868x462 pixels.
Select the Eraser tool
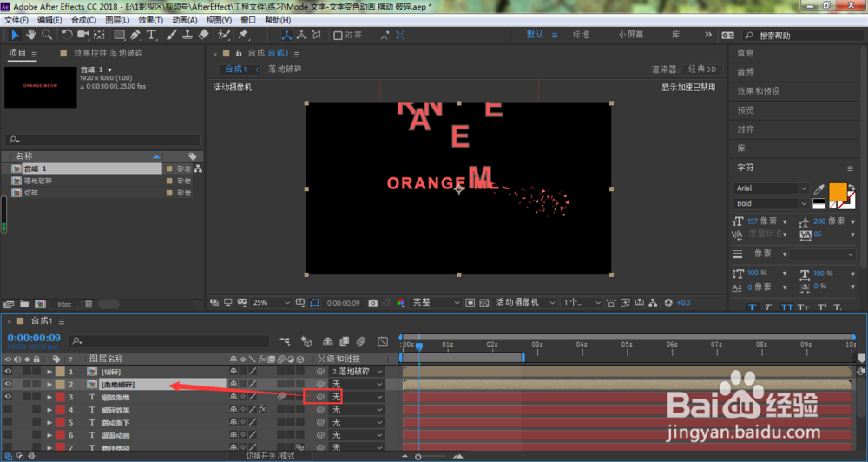click(x=203, y=35)
